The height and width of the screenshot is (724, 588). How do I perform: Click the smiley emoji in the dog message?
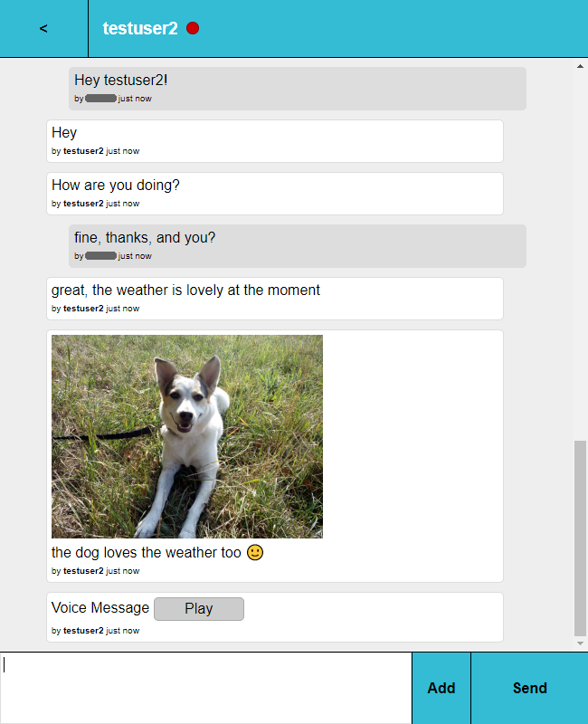coord(254,552)
